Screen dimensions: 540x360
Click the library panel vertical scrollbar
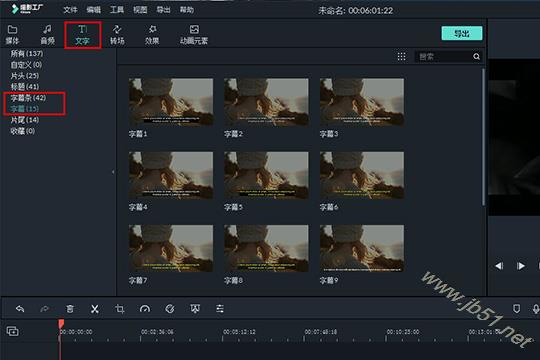point(483,137)
